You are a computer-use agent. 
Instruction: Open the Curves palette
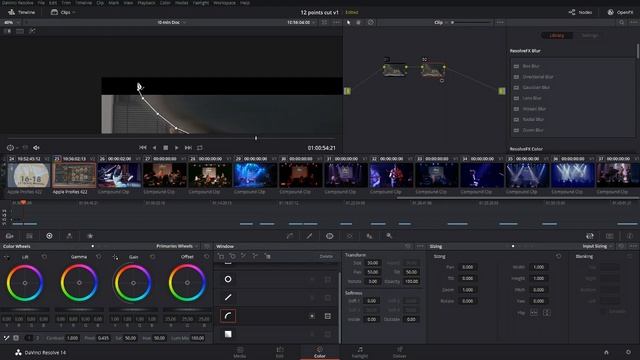click(290, 236)
